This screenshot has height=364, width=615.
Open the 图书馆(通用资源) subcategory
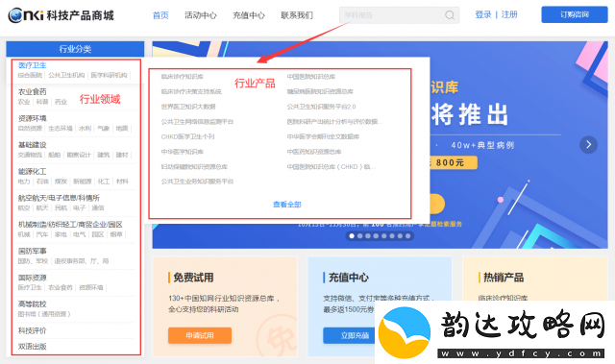(x=44, y=314)
